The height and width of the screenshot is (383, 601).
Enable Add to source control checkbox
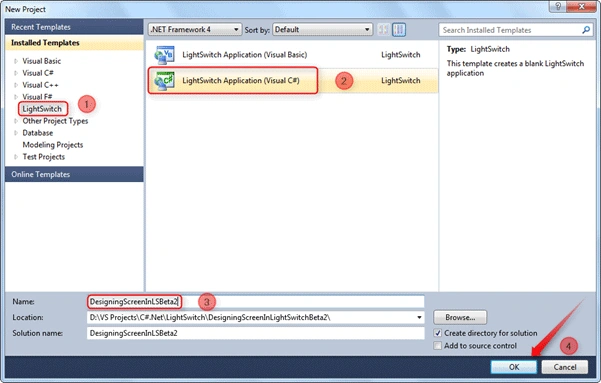(x=437, y=346)
